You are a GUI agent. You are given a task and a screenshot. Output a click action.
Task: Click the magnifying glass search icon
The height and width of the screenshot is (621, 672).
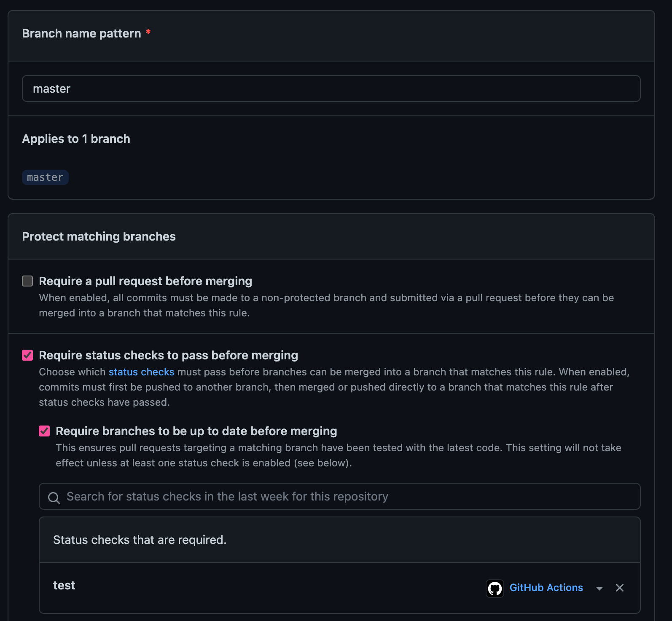(54, 498)
